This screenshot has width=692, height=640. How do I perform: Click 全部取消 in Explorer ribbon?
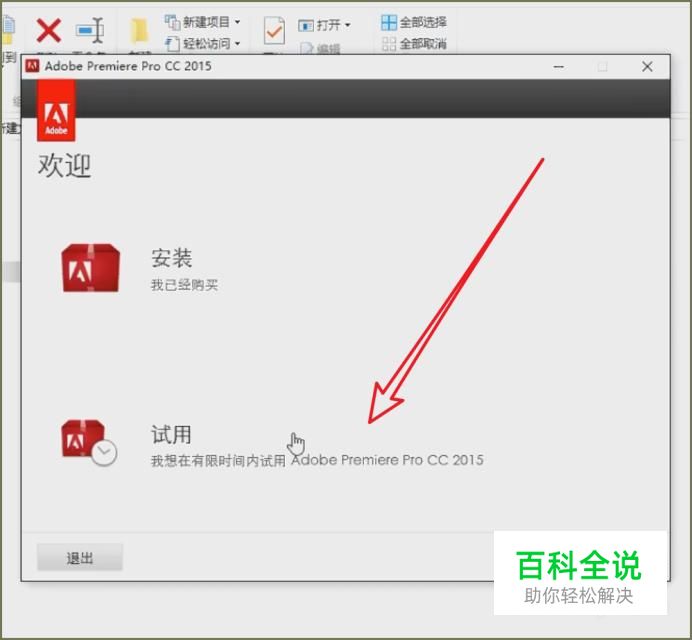click(x=414, y=44)
